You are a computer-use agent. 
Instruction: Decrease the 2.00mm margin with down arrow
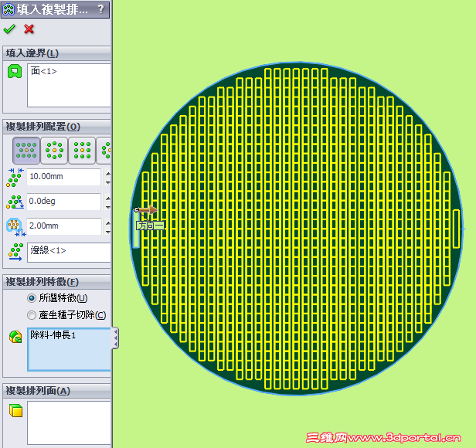[107, 232]
